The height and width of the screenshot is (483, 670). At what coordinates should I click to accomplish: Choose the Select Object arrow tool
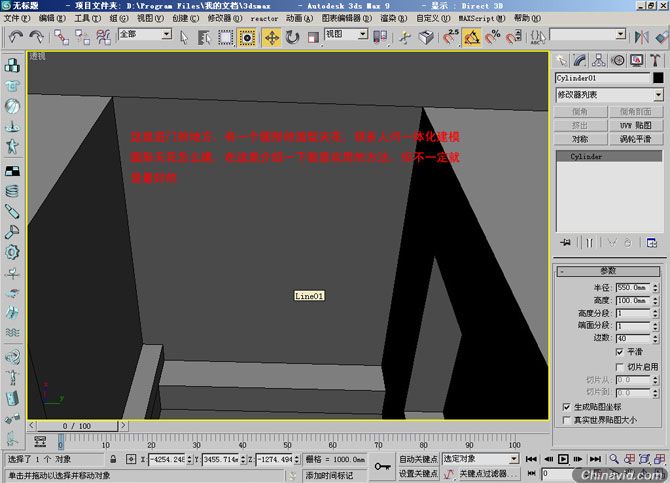click(184, 38)
